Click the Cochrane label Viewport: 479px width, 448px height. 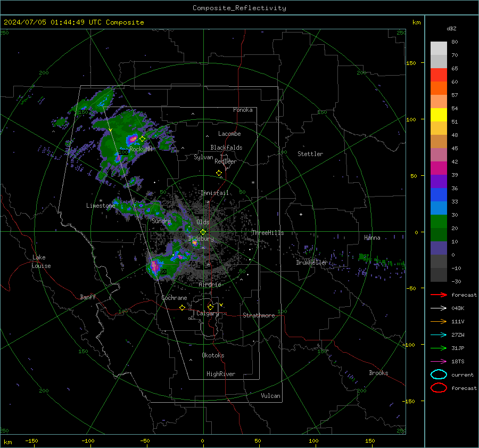coord(174,298)
